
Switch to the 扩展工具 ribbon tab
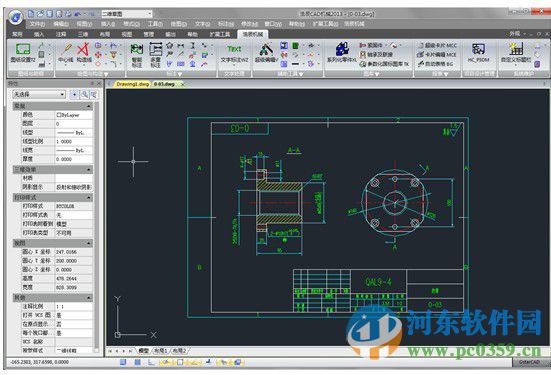point(220,34)
